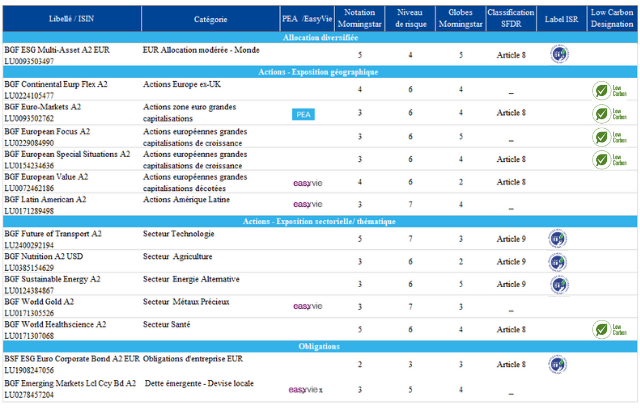Select fund name BGF Nutrition A2 USD
The width and height of the screenshot is (640, 410).
click(44, 256)
